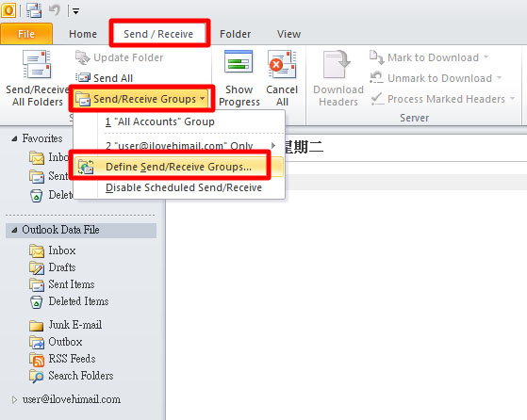This screenshot has height=420, width=527.
Task: Open the File tab
Action: (x=26, y=34)
